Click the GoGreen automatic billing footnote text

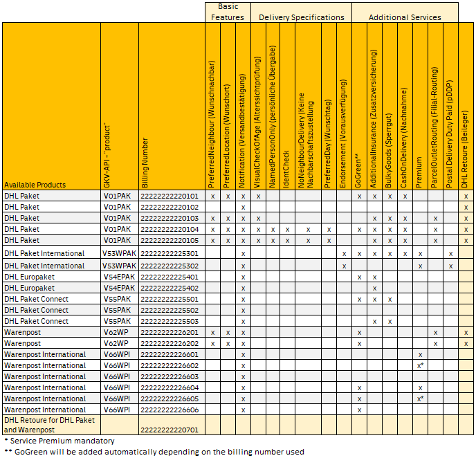point(154,452)
